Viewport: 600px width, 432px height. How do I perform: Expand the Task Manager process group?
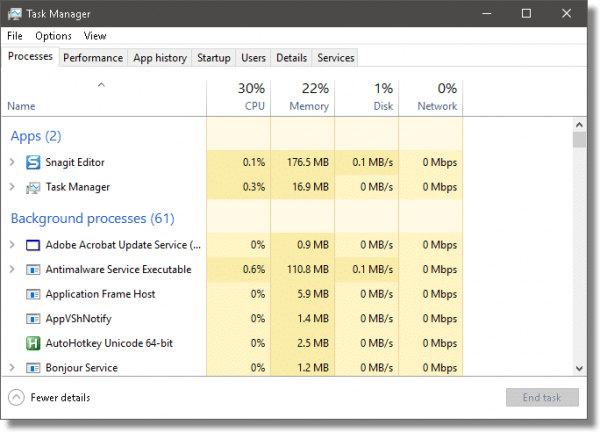[12, 187]
